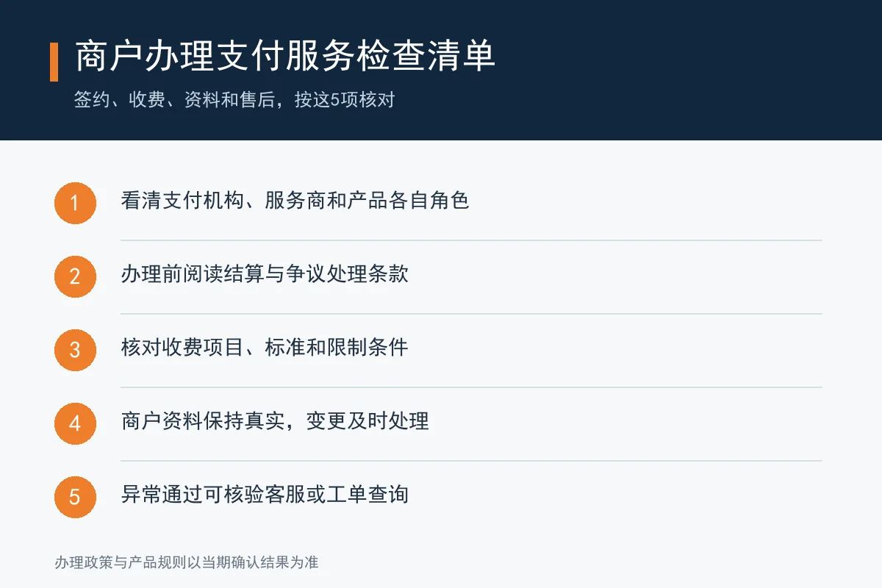Click item 核对收费项目、标准和限制条件
882x588 pixels.
tap(265, 347)
